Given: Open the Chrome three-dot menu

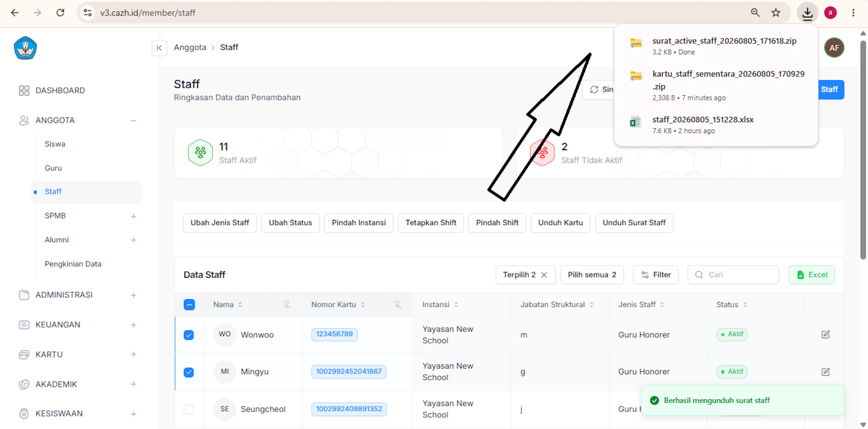Looking at the screenshot, I should [x=853, y=13].
